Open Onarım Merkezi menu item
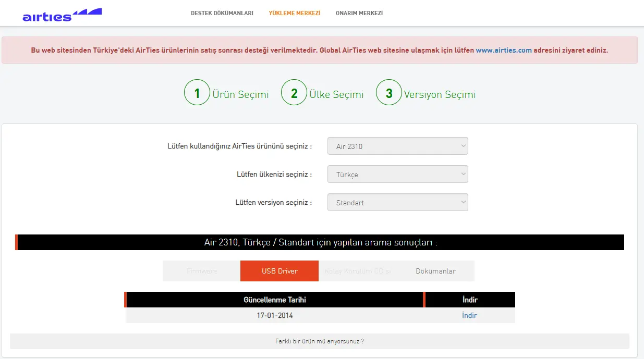This screenshot has width=644, height=359. (359, 13)
